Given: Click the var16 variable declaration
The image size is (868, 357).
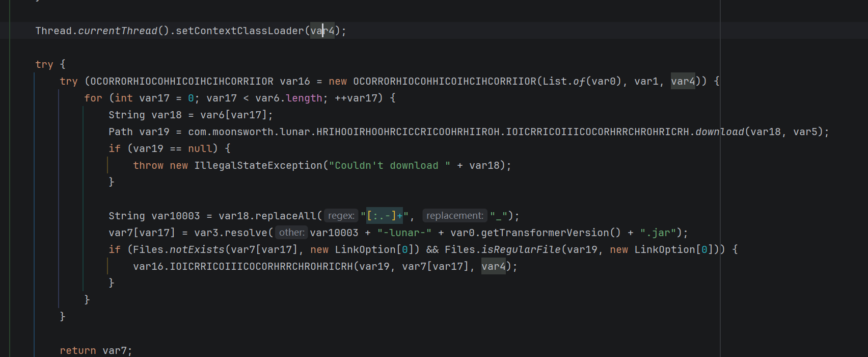Looking at the screenshot, I should coord(294,82).
